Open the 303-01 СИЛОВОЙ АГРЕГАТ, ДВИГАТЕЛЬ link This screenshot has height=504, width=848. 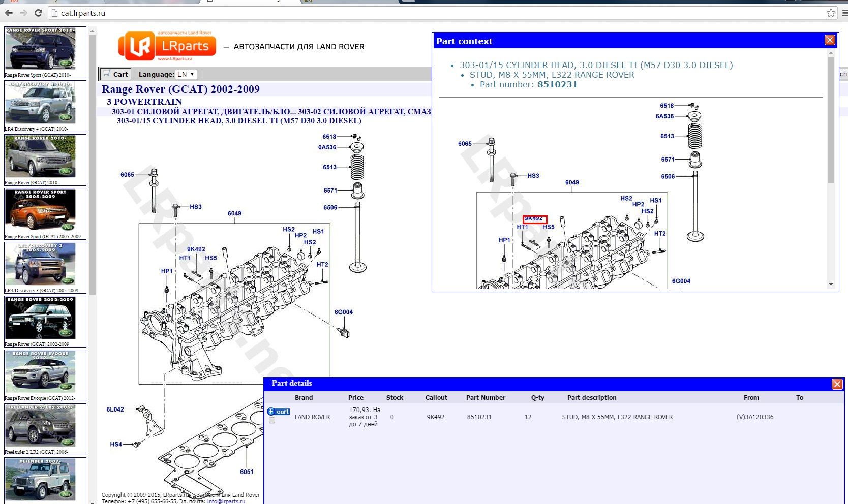pyautogui.click(x=204, y=111)
